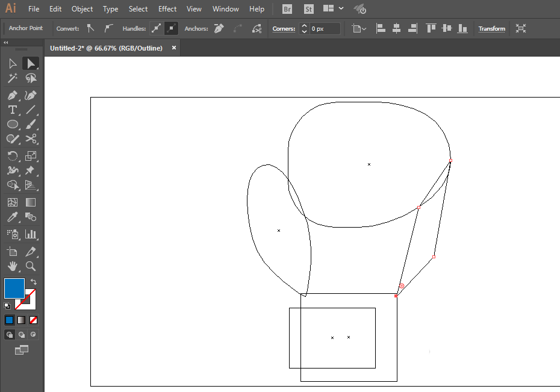Activate the Artboard tool
The height and width of the screenshot is (392, 560).
coord(13,252)
